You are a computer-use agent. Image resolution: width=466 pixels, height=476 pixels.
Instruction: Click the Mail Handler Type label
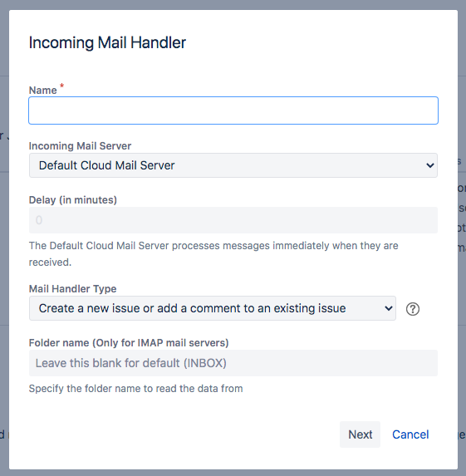pyautogui.click(x=72, y=289)
